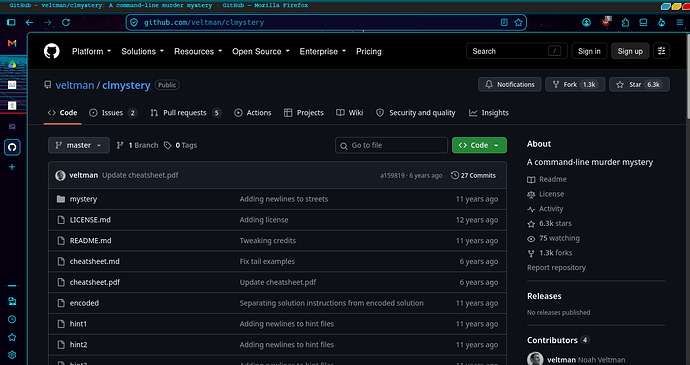
Task: Expand the Resources menu
Action: point(198,52)
